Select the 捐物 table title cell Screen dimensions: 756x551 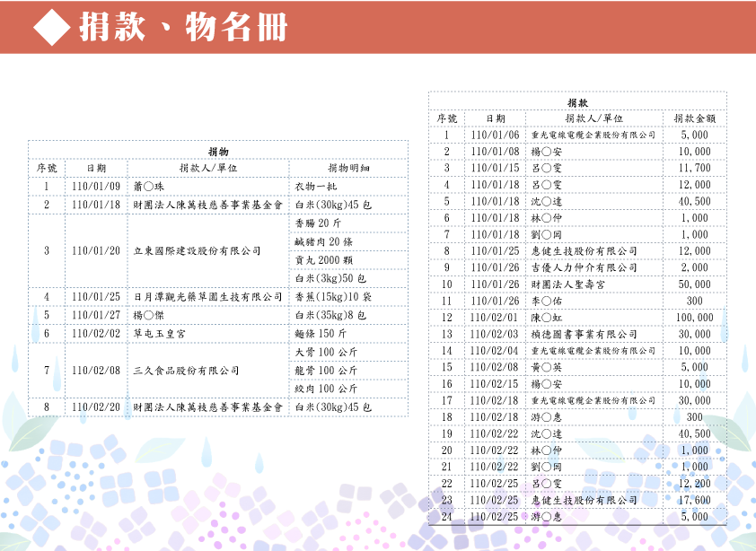pyautogui.click(x=218, y=151)
